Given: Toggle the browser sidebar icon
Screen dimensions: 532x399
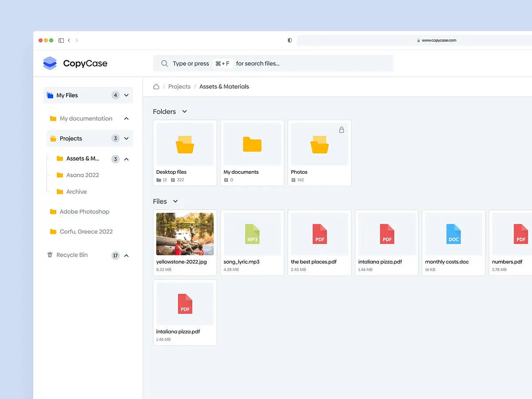Looking at the screenshot, I should pyautogui.click(x=61, y=40).
